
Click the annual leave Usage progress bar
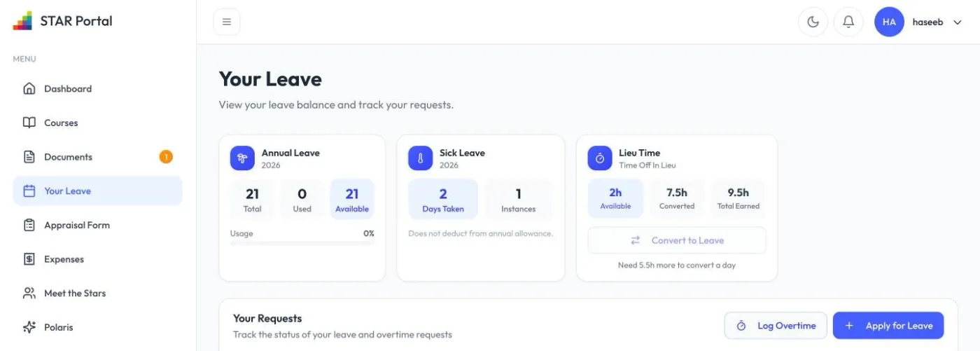(302, 244)
